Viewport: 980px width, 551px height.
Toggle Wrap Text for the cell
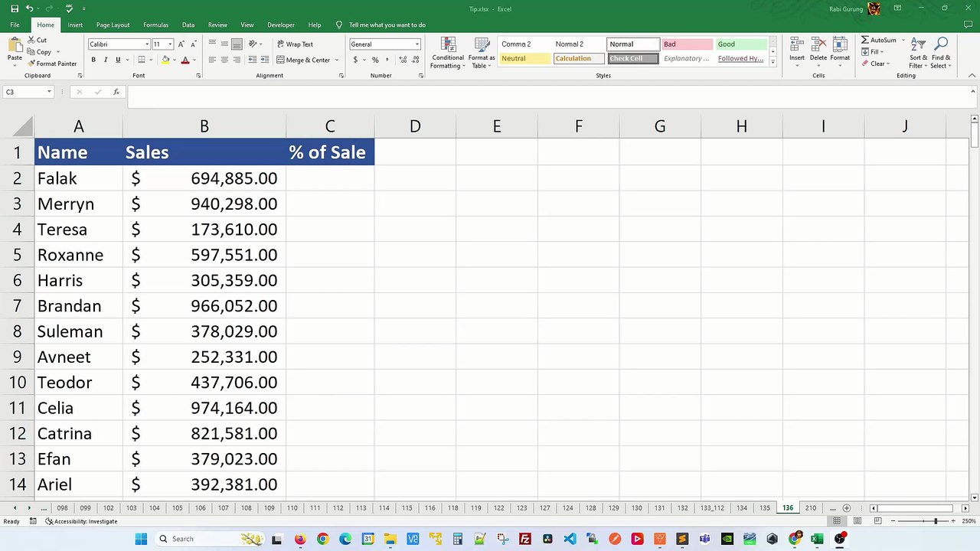(x=295, y=44)
